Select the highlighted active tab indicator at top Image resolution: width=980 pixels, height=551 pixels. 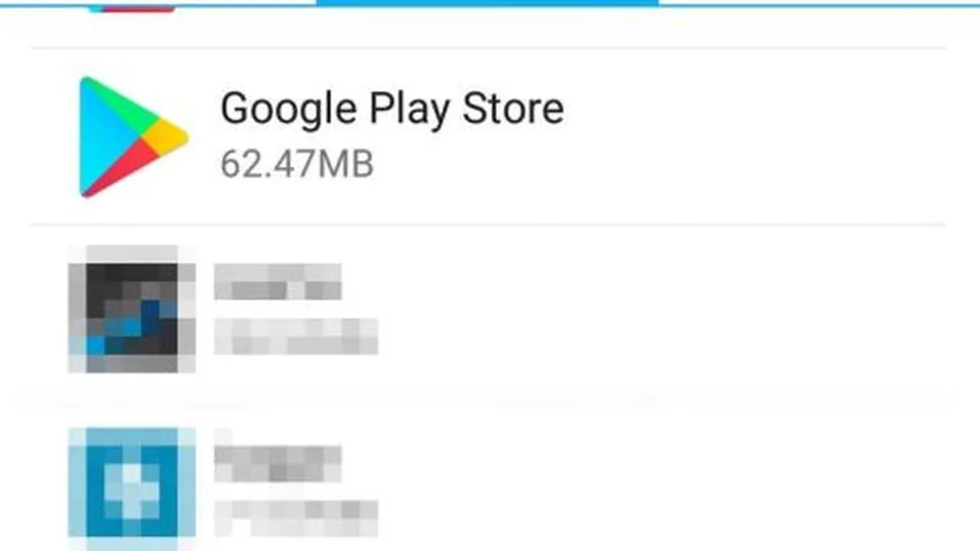487,3
